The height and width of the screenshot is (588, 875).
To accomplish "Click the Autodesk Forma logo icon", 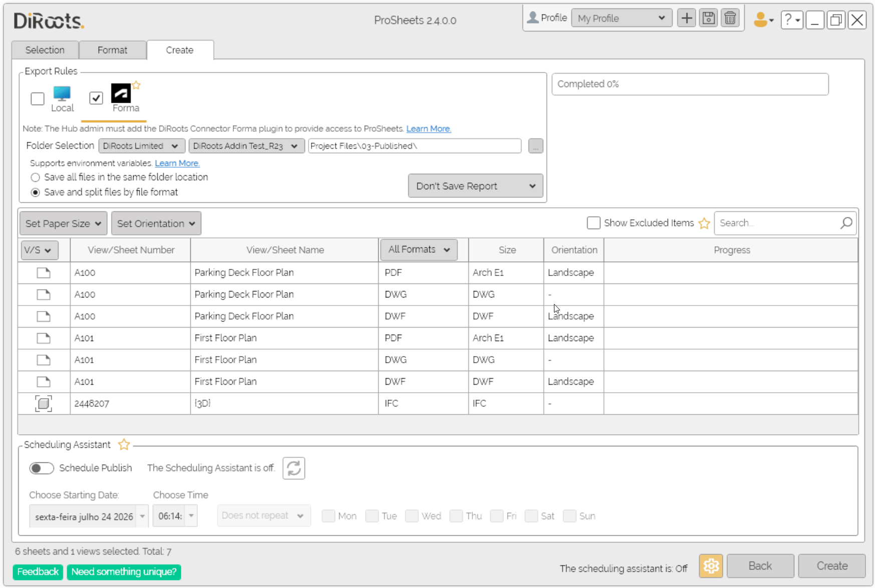I will (121, 93).
